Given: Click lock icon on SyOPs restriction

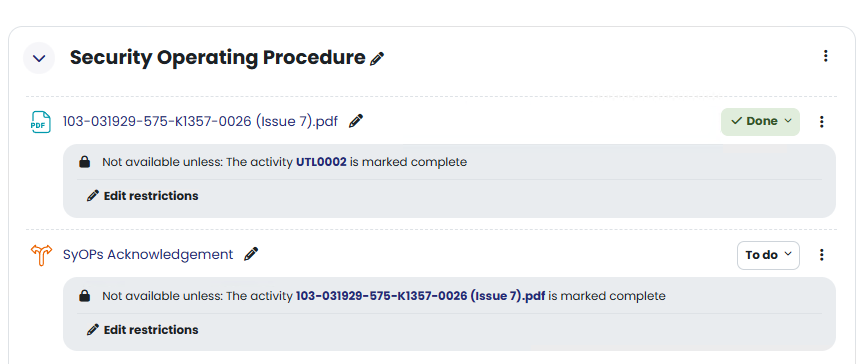Looking at the screenshot, I should point(84,296).
